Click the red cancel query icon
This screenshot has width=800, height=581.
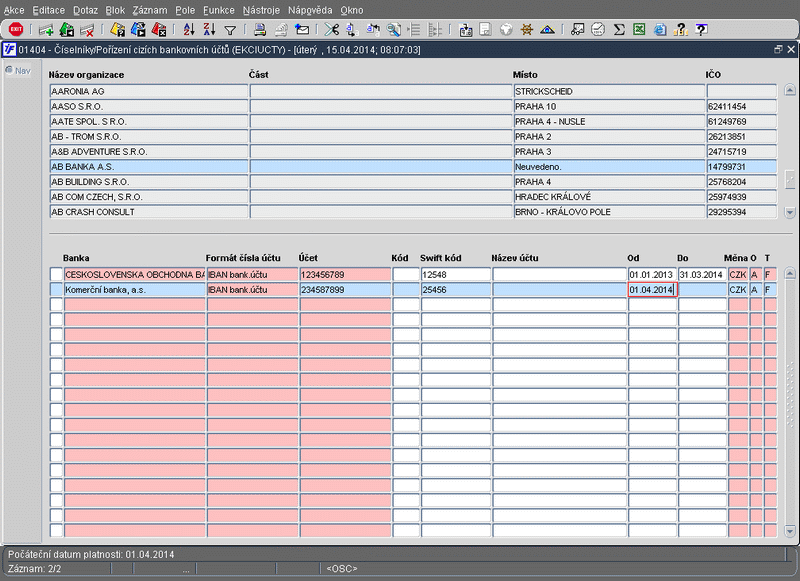(x=159, y=30)
